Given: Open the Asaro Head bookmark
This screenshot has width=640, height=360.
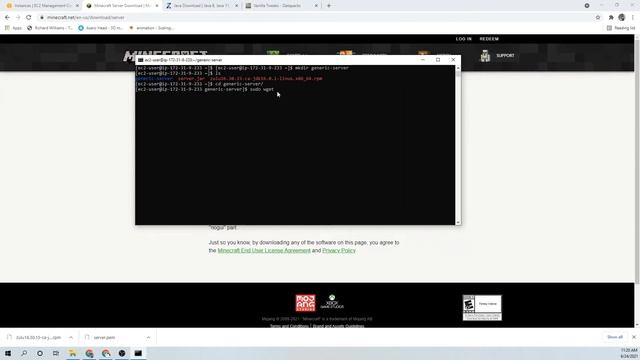Looking at the screenshot, I should pos(100,28).
